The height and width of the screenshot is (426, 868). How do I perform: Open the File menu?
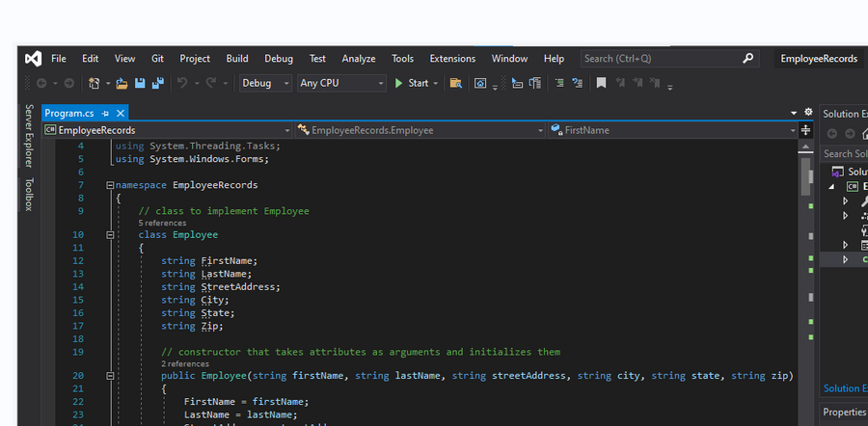[x=59, y=59]
